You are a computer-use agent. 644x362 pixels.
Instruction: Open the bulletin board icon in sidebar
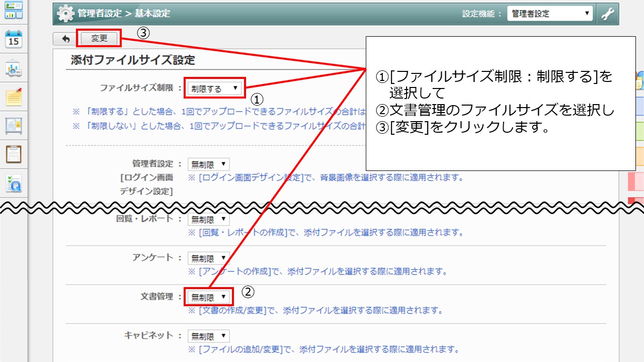(14, 125)
